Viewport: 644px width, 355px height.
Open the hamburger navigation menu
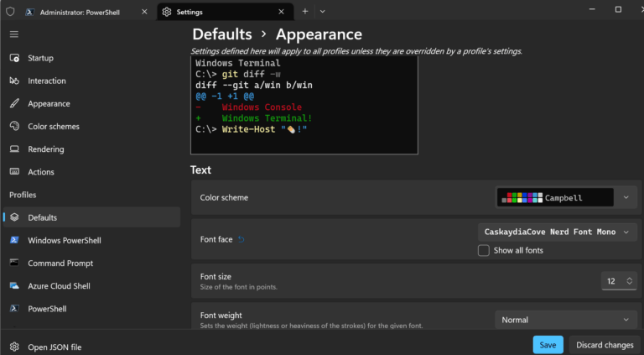point(14,34)
